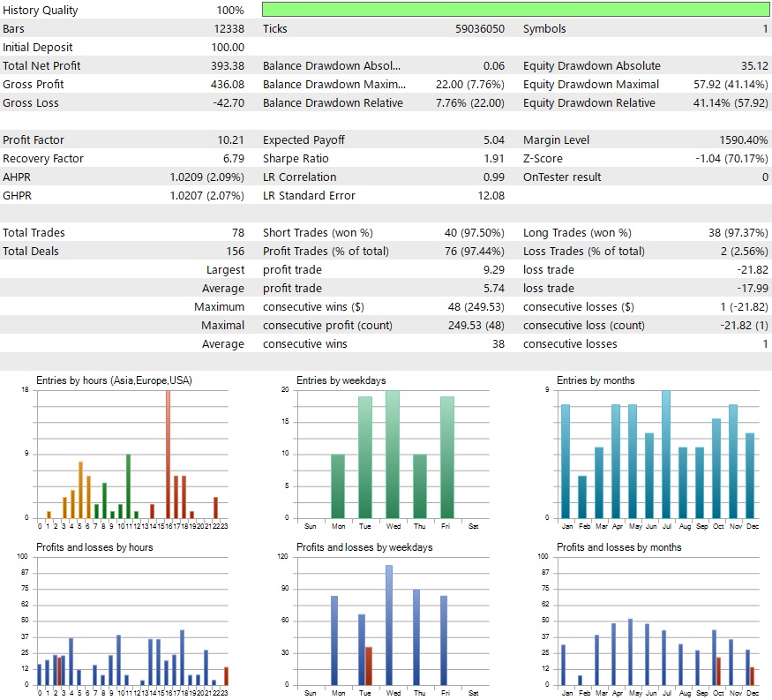
Task: Click the Equity Drawdown Maximal label
Action: tap(590, 85)
